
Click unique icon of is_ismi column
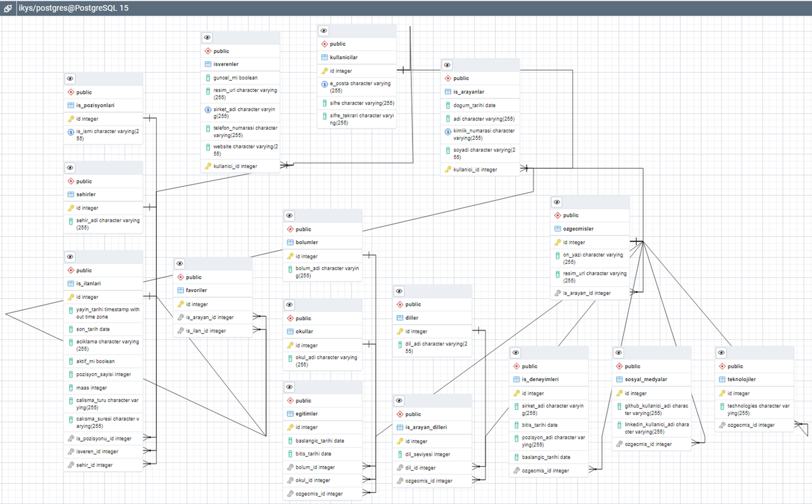click(71, 132)
